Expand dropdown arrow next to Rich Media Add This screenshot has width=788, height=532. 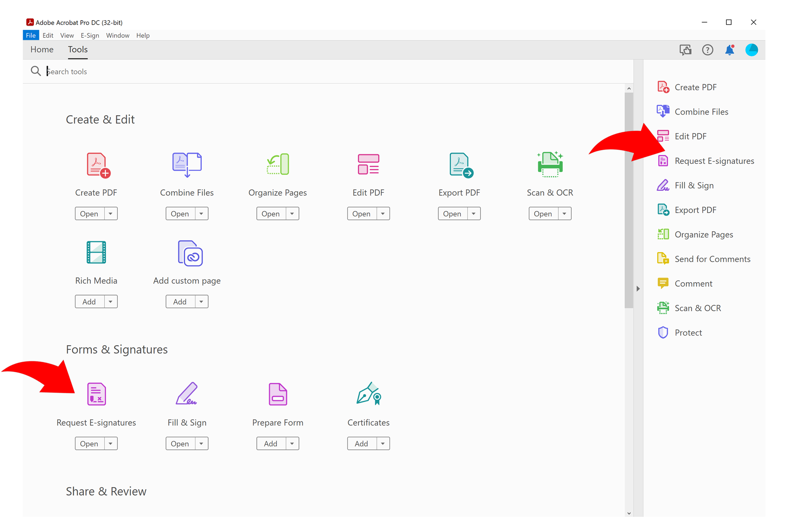tap(111, 302)
